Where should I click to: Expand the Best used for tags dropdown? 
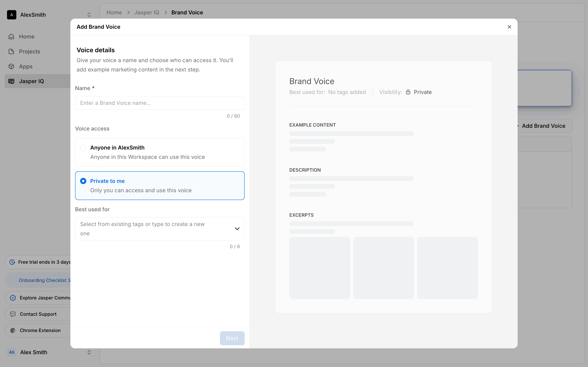pyautogui.click(x=237, y=229)
